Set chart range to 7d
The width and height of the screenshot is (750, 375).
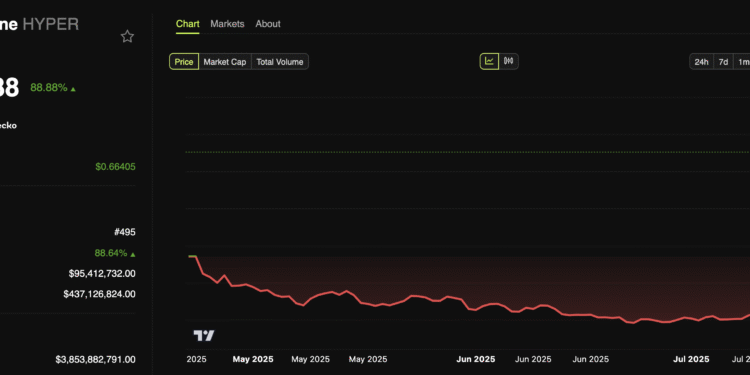[x=724, y=62]
